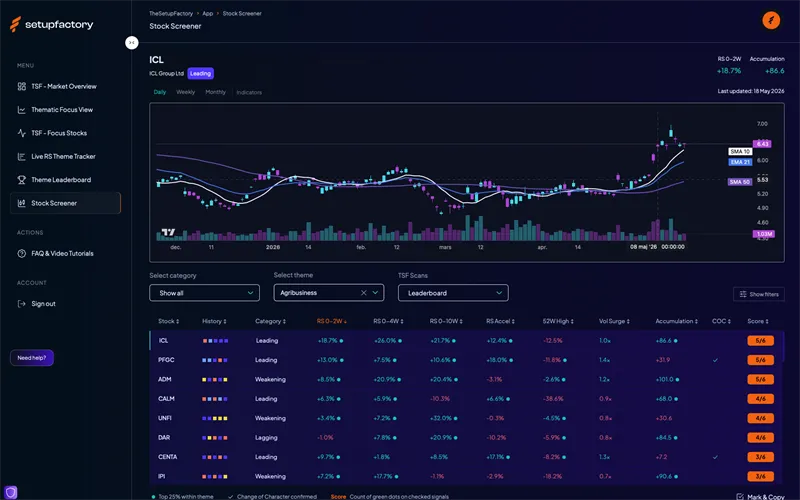Click the DAR history color dots
Viewport: 800px width, 500px height.
pyautogui.click(x=215, y=438)
